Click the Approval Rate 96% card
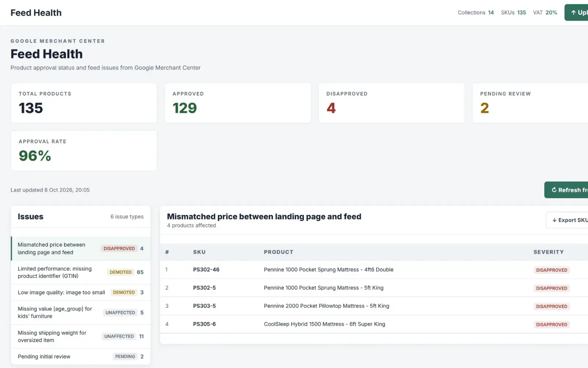The width and height of the screenshot is (588, 368). click(84, 151)
